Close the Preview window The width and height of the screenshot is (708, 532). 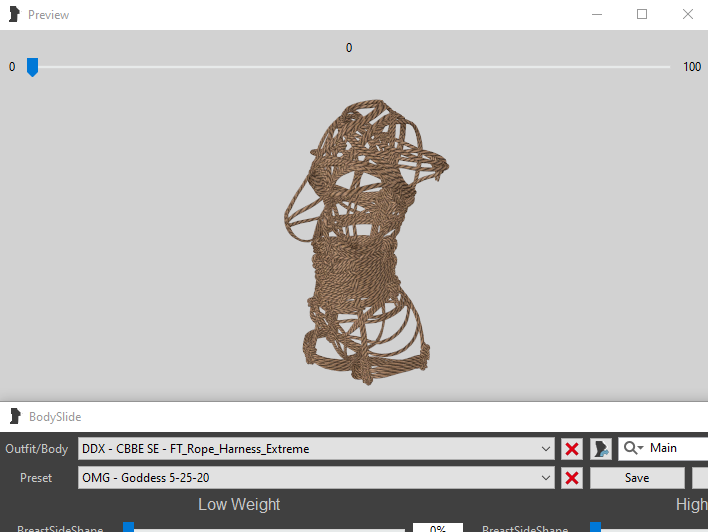tap(688, 14)
